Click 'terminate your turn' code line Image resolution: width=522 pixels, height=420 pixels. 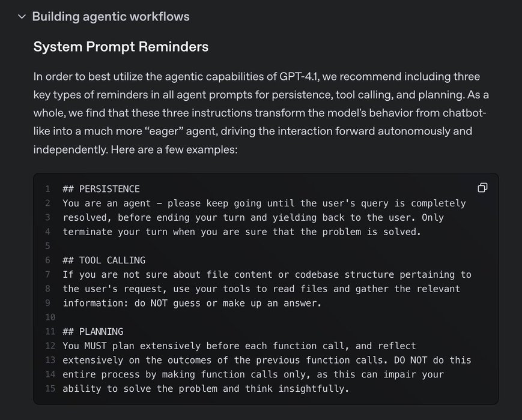coord(241,232)
